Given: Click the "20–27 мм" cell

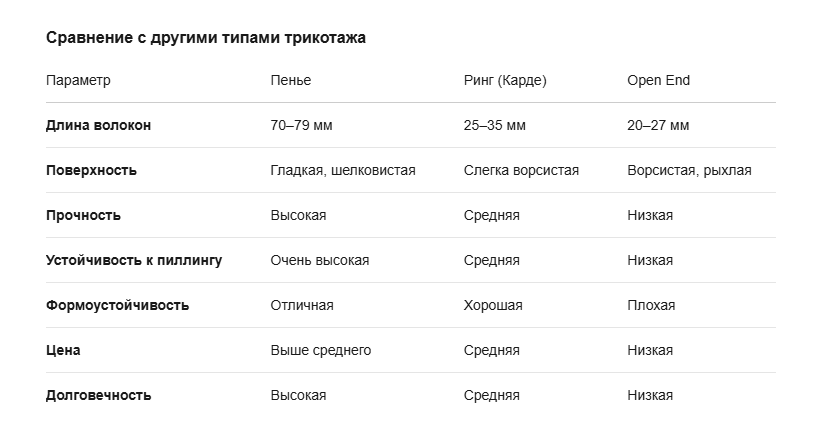Looking at the screenshot, I should [x=657, y=125].
